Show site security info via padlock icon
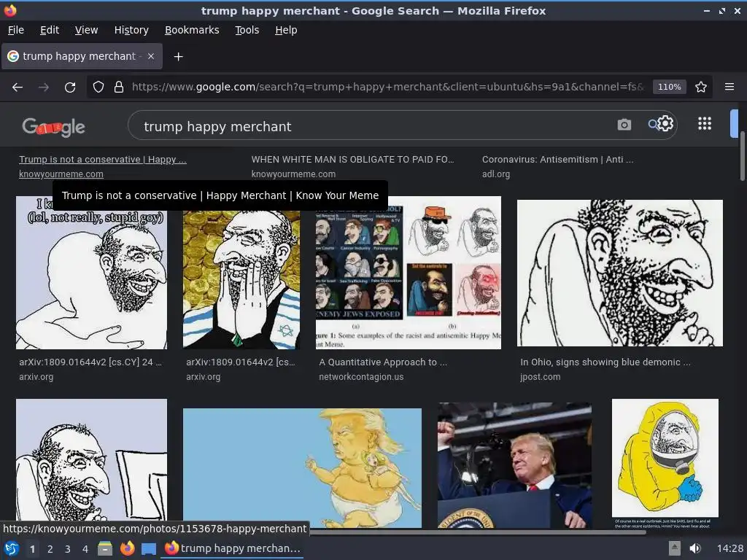Viewport: 747px width, 560px height. pos(119,87)
